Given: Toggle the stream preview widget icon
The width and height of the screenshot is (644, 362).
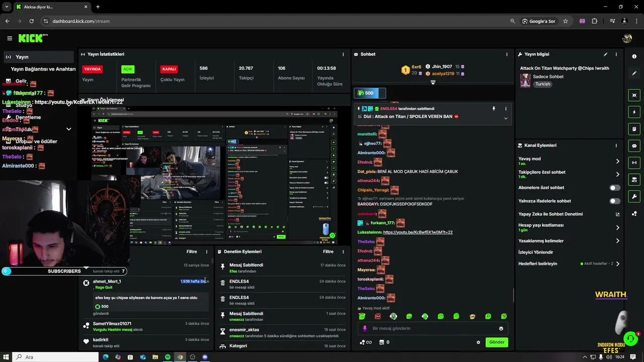Looking at the screenshot, I should (x=634, y=95).
